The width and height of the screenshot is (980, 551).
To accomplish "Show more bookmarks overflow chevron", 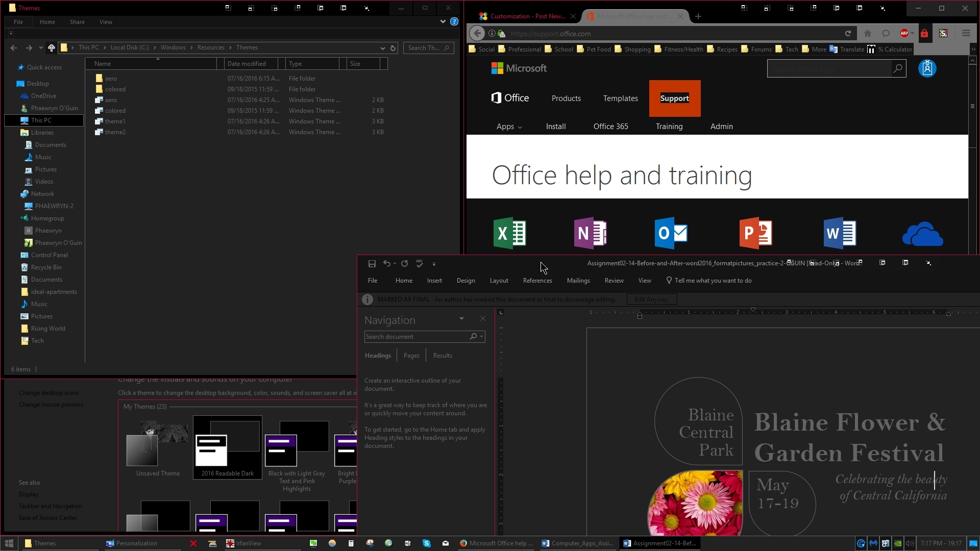I will (973, 49).
